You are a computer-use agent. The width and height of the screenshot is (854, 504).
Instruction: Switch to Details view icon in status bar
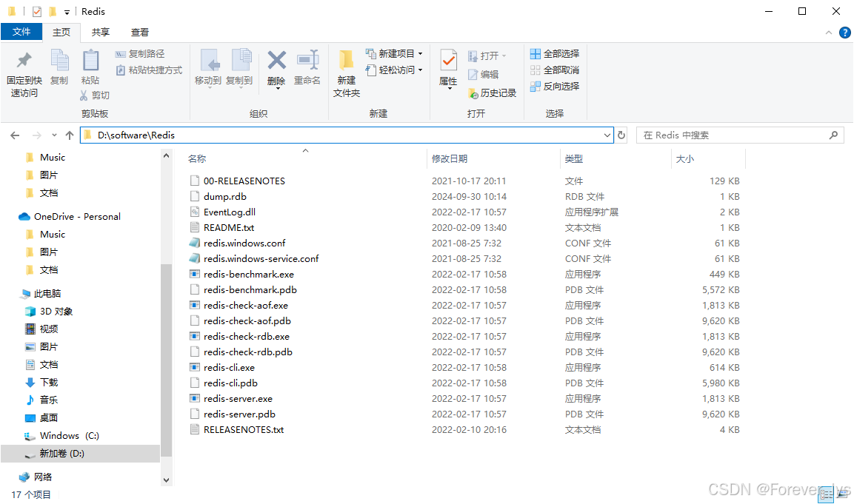pyautogui.click(x=826, y=494)
